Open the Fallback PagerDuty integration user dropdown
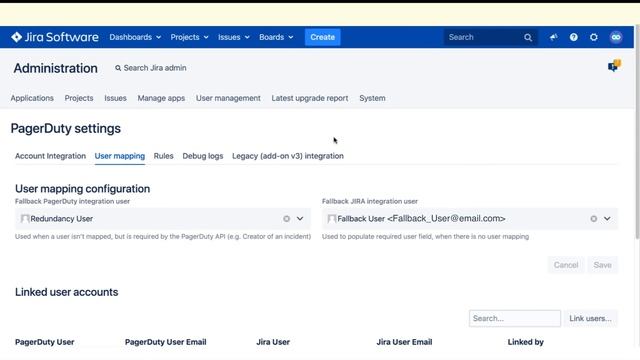Image resolution: width=640 pixels, height=360 pixels. (x=300, y=219)
